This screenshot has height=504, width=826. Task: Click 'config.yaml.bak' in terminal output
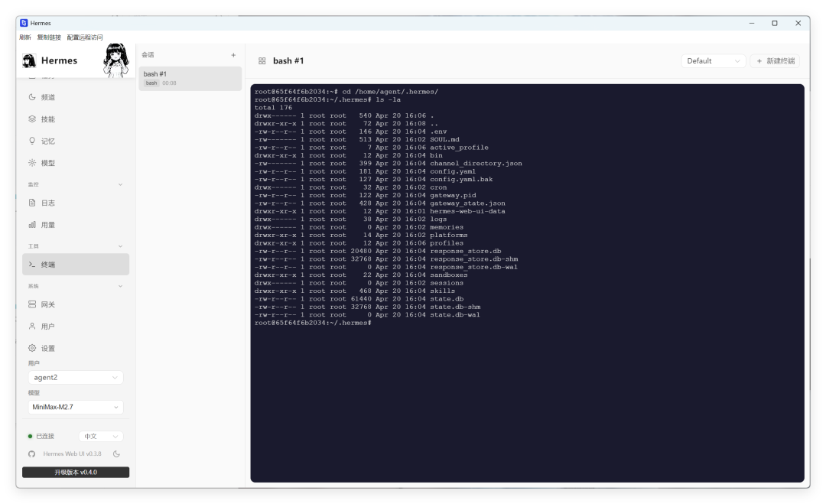point(461,180)
